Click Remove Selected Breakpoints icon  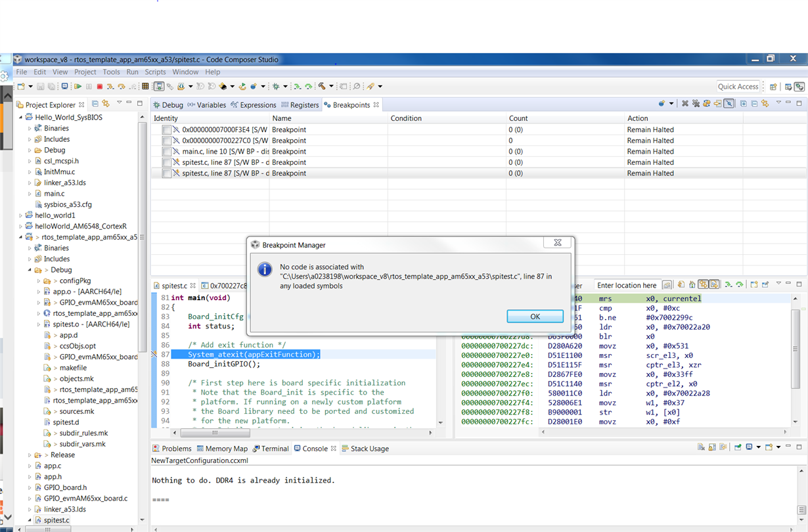(x=685, y=104)
